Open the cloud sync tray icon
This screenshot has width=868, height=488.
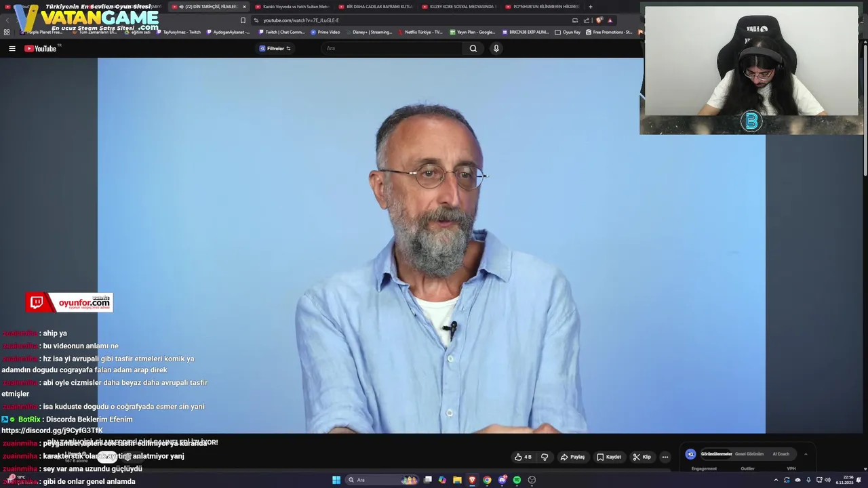(797, 480)
